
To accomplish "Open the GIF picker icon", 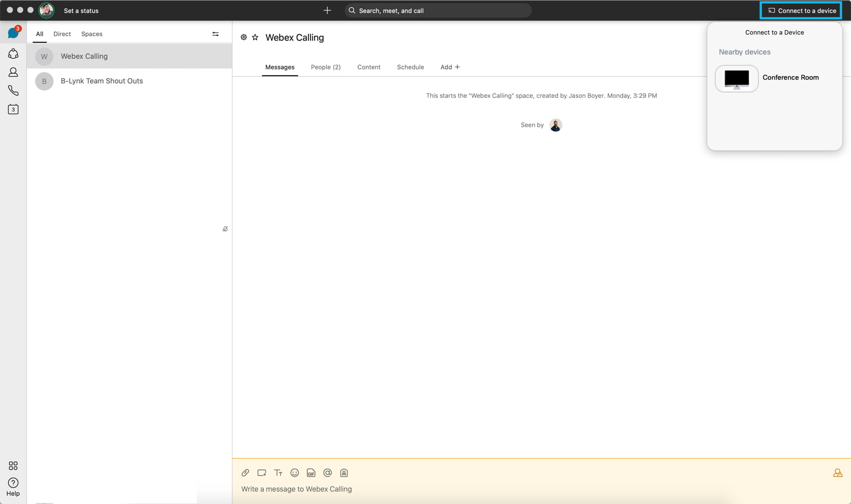I will tap(311, 473).
